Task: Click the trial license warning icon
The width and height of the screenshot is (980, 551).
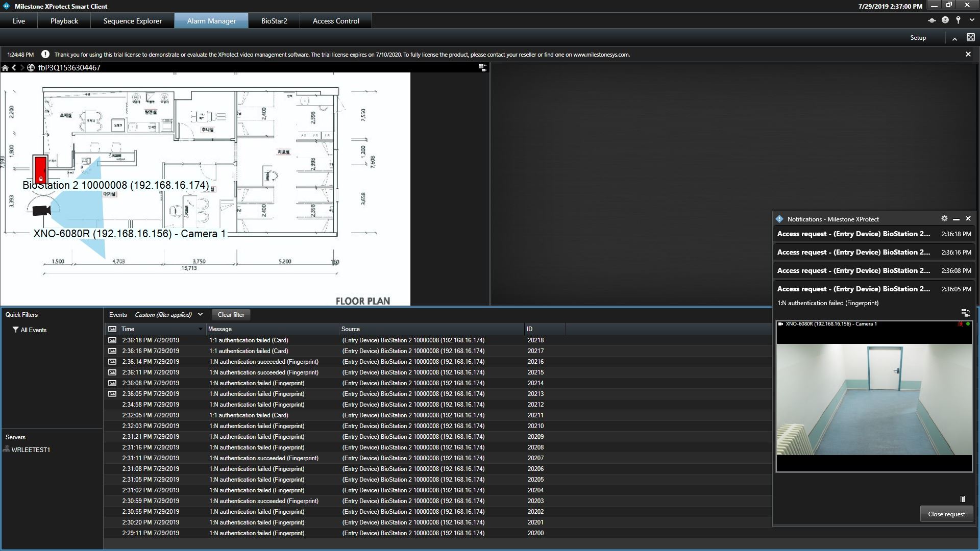Action: [45, 54]
